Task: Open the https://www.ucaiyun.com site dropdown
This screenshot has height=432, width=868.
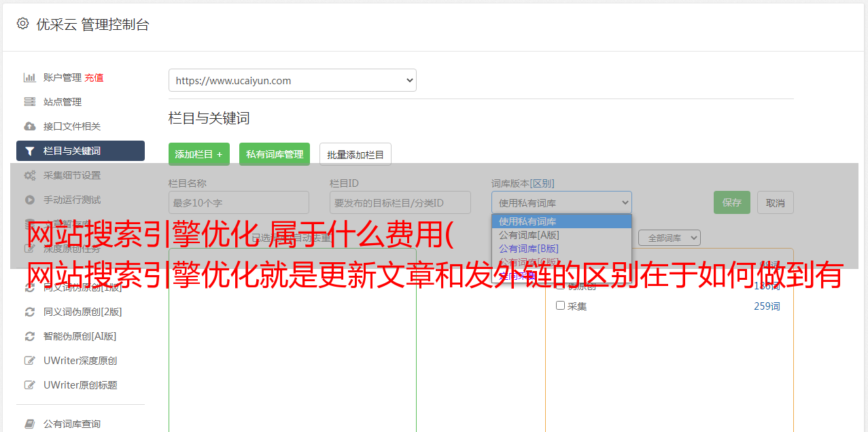Action: 292,80
